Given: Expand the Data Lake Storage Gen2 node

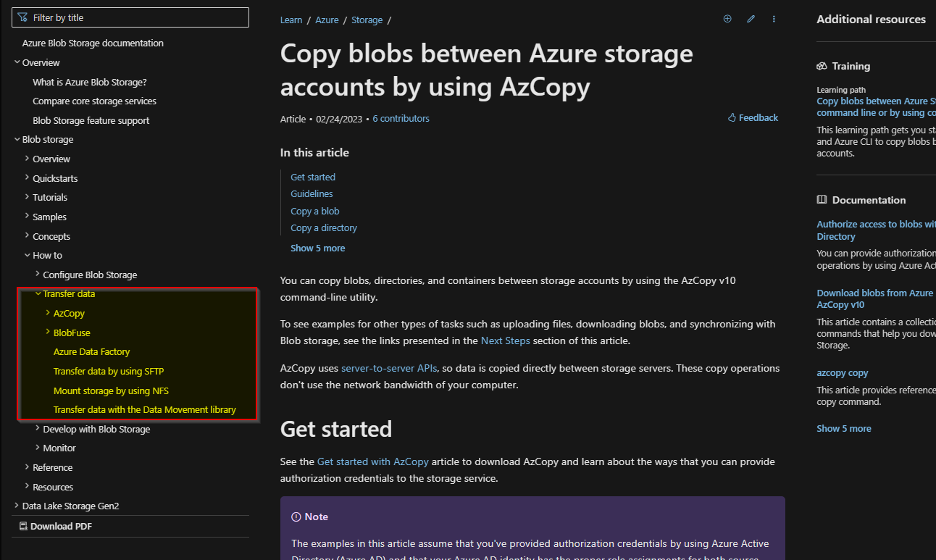Looking at the screenshot, I should (x=17, y=506).
